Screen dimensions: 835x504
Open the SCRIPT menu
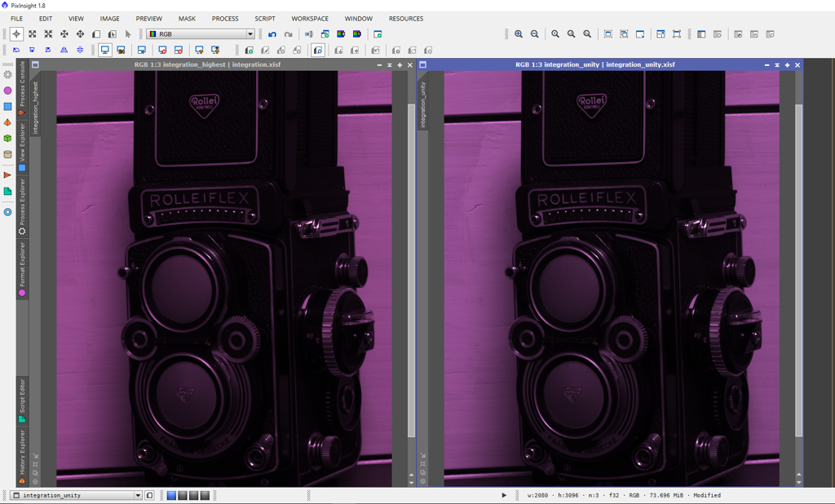[x=265, y=19]
